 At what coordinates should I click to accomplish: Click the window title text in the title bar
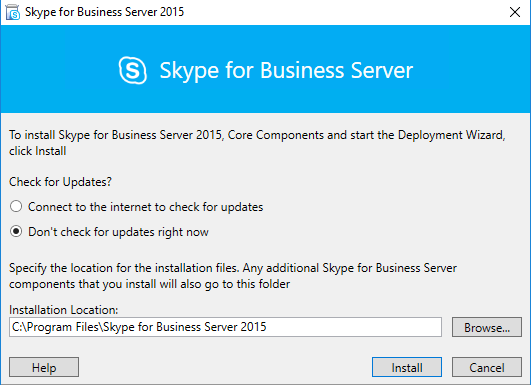point(104,12)
